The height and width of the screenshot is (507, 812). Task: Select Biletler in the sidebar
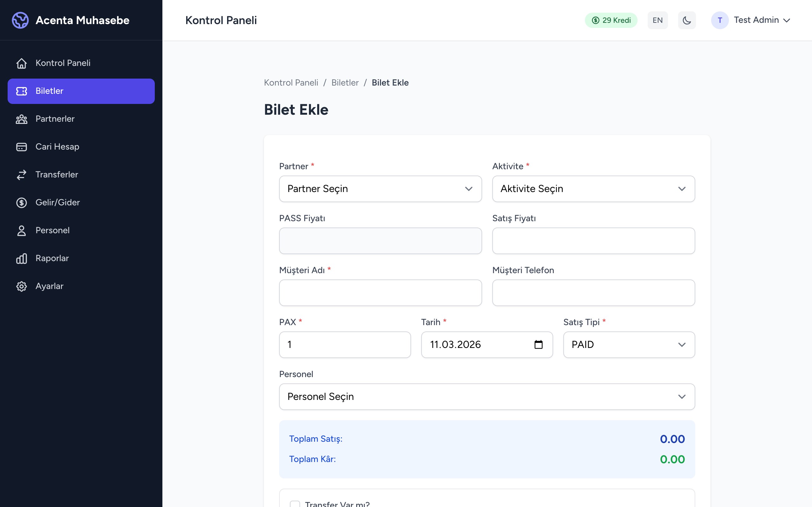pos(81,91)
